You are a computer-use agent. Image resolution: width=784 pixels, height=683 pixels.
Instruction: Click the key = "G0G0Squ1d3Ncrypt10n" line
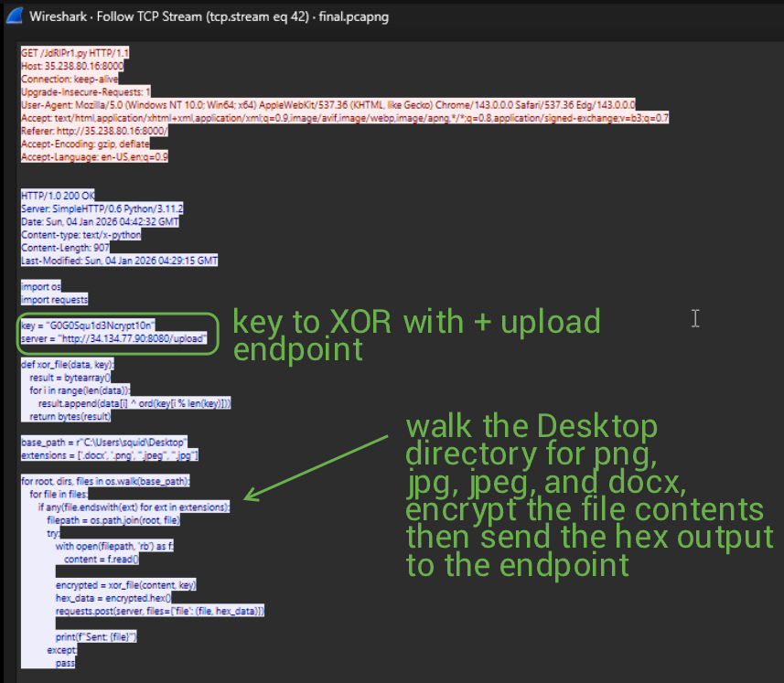[x=88, y=325]
